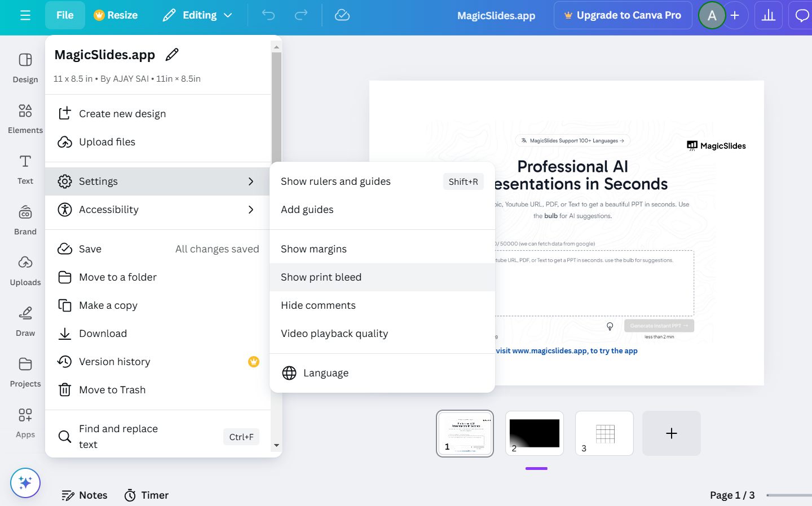Click the File menu scrollbar up arrow
Screen dimensions: 812x506
click(276, 47)
